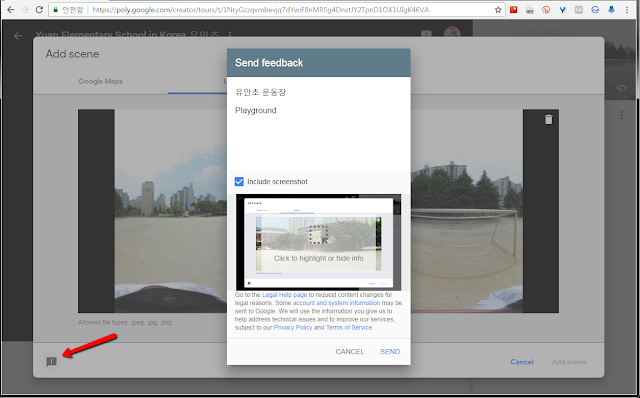The height and width of the screenshot is (398, 640).
Task: Delete the uploaded image with the trash icon
Action: coord(549,119)
